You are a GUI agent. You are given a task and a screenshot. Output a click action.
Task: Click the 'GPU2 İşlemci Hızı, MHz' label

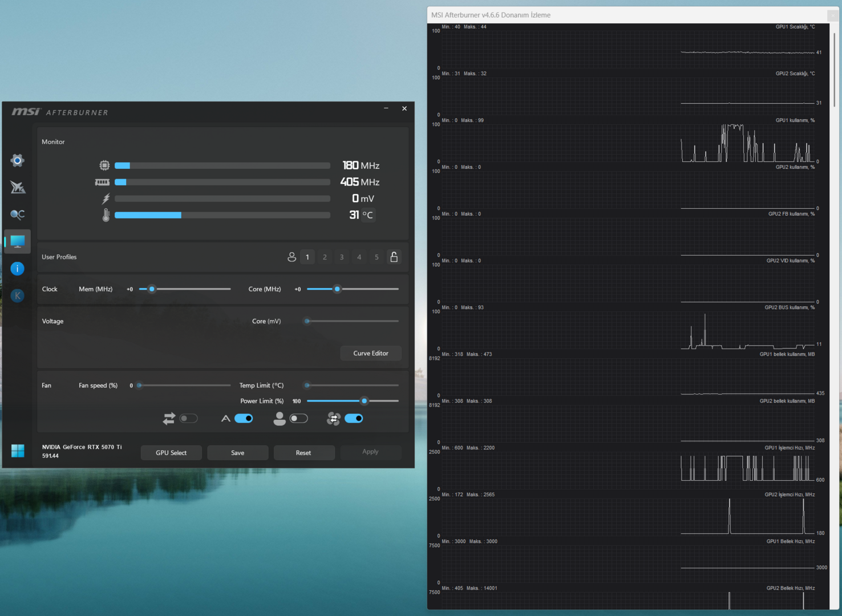point(790,495)
